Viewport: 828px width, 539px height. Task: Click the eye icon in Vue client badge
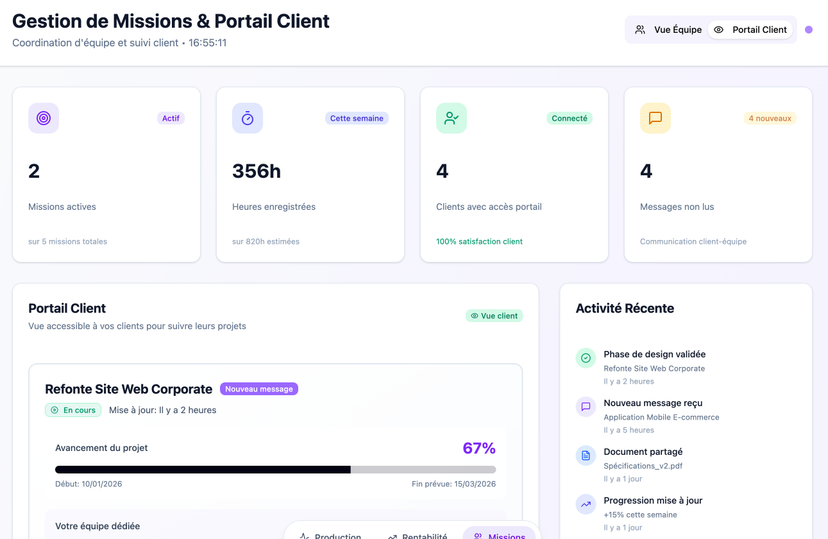(x=474, y=316)
